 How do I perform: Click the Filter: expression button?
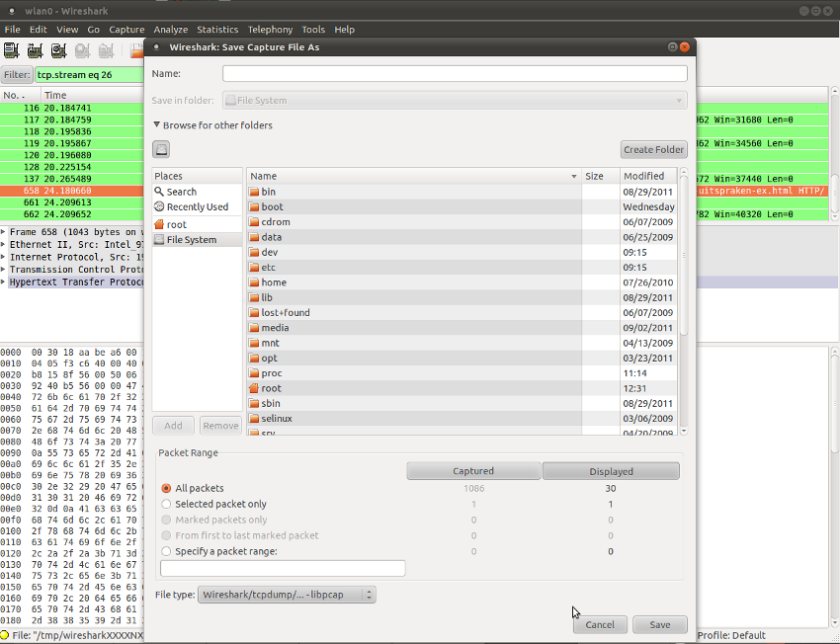point(17,74)
